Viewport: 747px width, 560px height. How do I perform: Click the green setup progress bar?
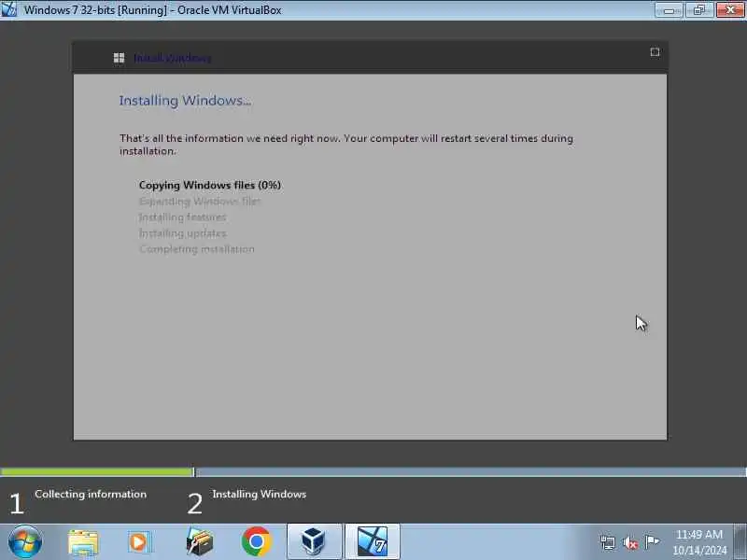click(97, 472)
